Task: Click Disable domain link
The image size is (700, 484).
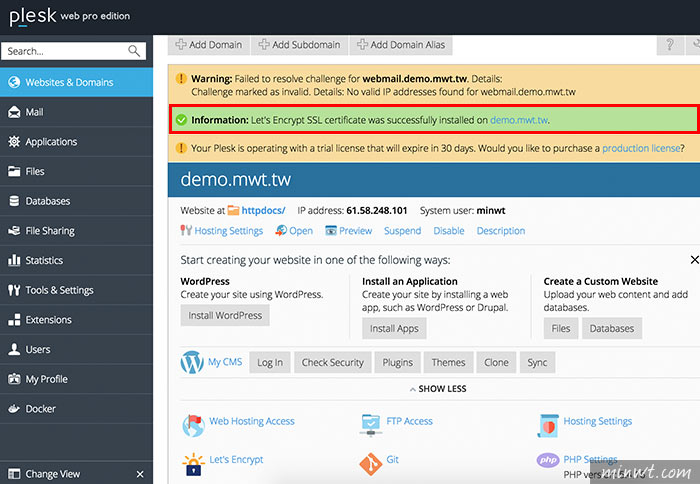Action: [x=449, y=231]
